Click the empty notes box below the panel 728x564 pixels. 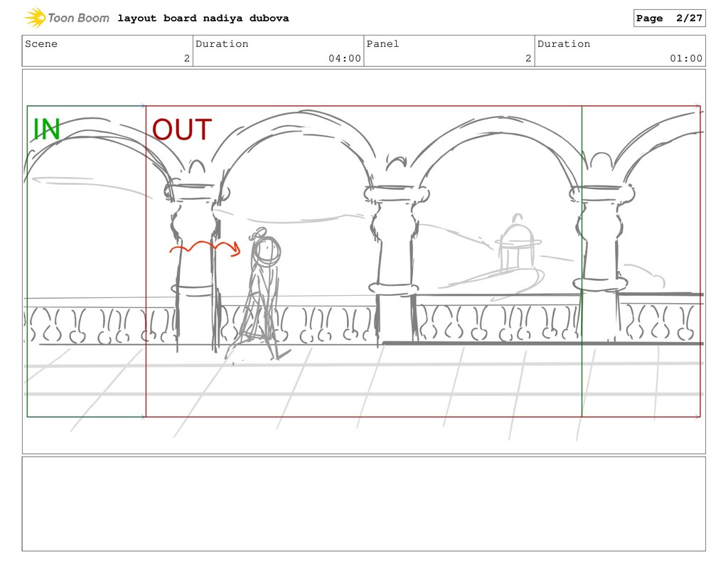pos(363,504)
